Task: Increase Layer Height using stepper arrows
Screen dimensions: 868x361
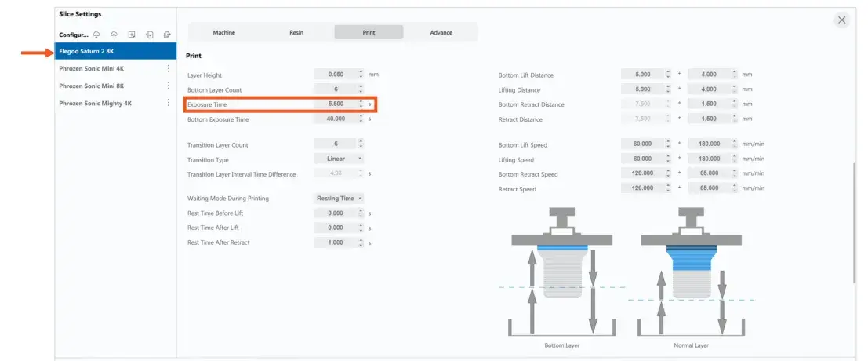Action: point(361,71)
